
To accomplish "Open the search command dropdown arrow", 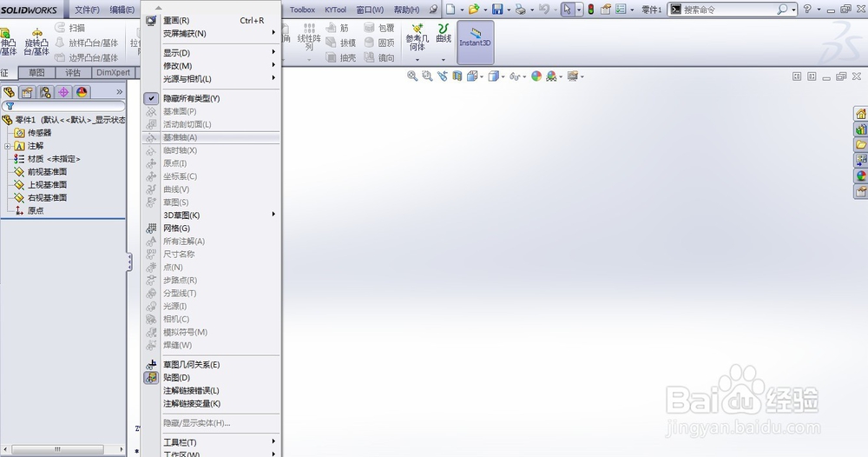I will coord(794,10).
